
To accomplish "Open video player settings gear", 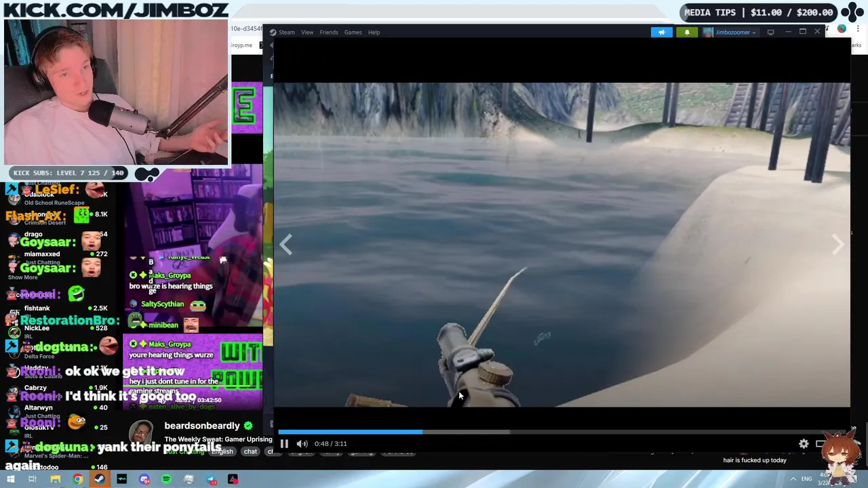I will (804, 444).
